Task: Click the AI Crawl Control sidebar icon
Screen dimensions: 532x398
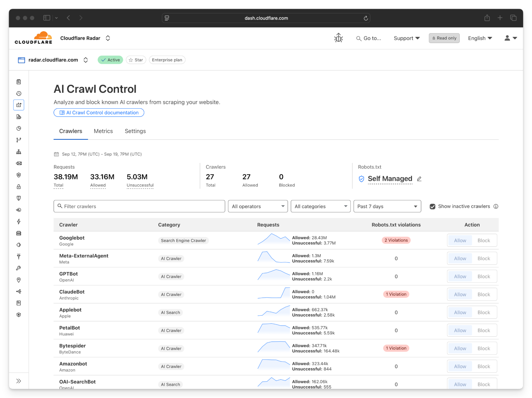Action: point(19,105)
